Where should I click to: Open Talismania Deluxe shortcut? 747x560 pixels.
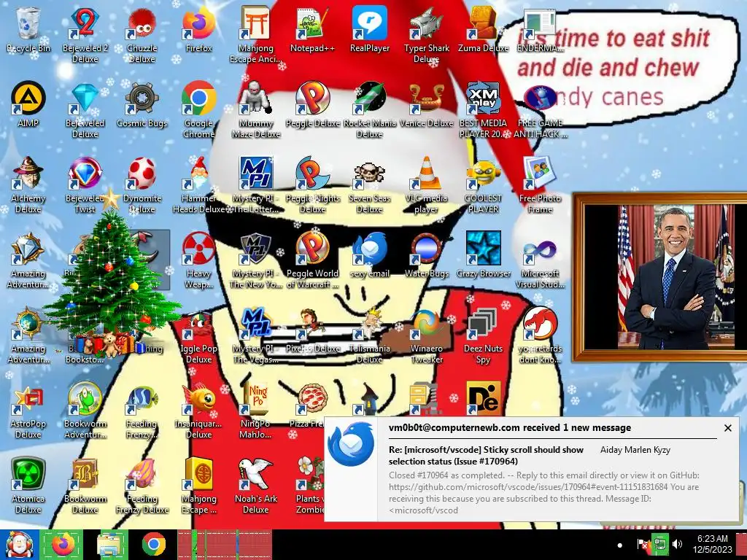(370, 335)
